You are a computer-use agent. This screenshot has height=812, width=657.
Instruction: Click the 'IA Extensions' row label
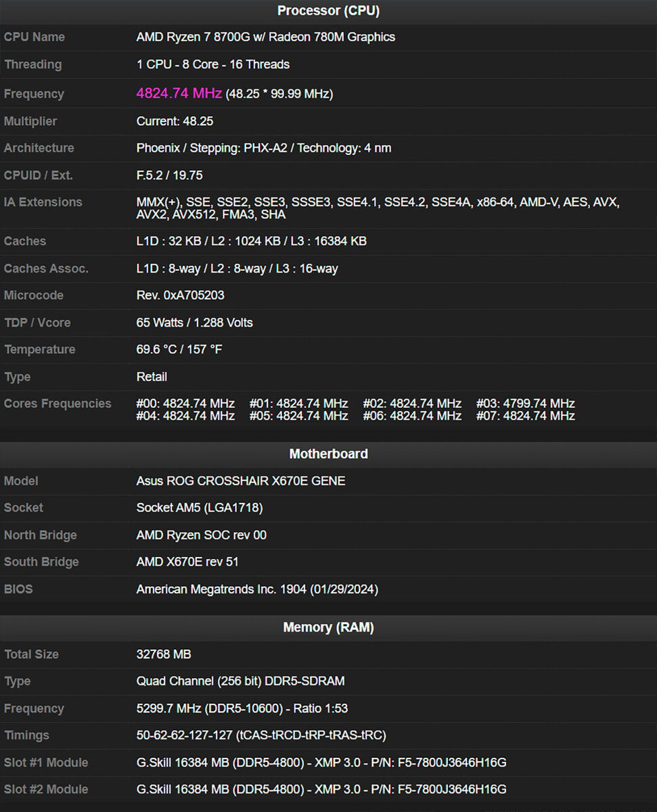[x=43, y=202]
